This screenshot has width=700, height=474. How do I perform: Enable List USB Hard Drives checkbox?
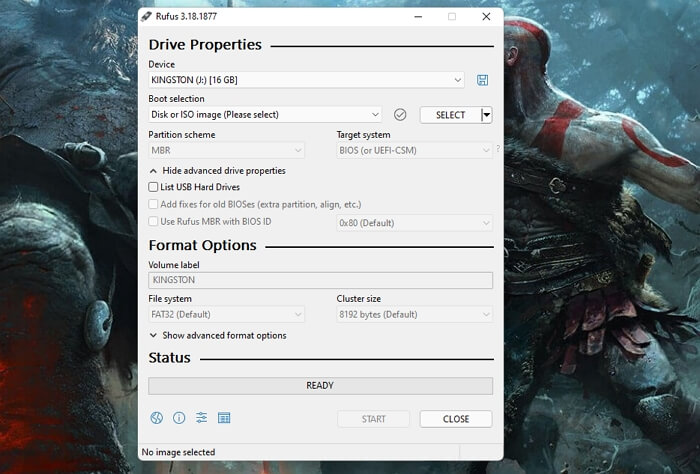pos(153,187)
